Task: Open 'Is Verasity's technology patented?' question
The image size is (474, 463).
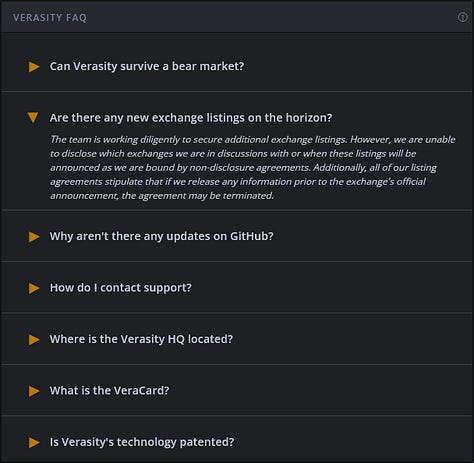Action: coord(142,442)
